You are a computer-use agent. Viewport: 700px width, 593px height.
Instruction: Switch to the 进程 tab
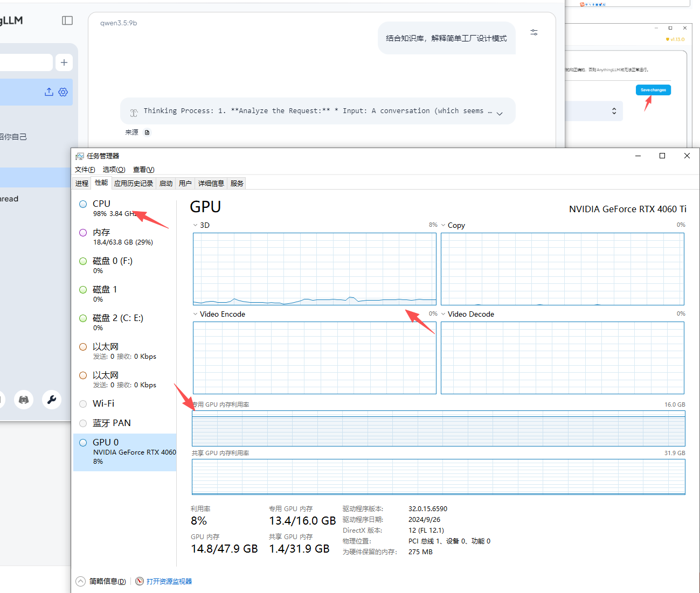82,184
